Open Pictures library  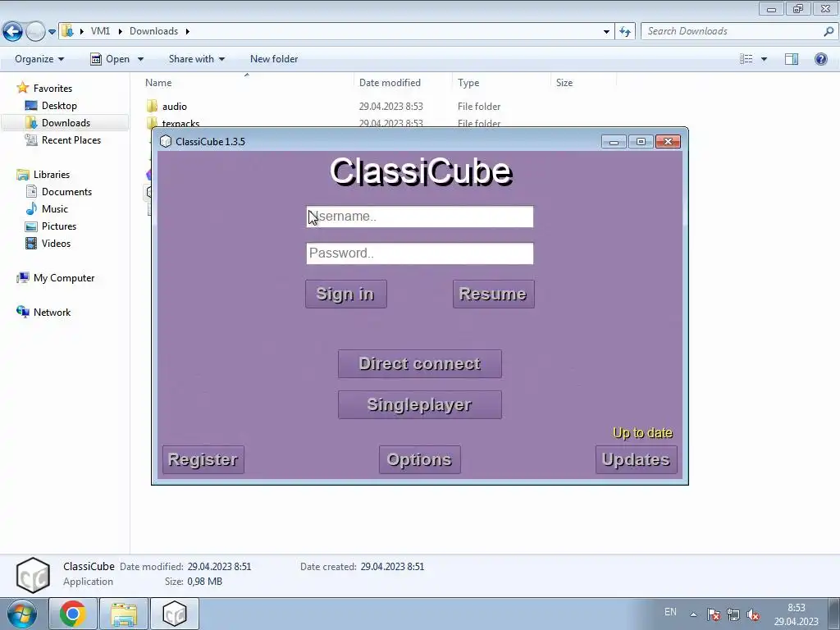coord(59,226)
